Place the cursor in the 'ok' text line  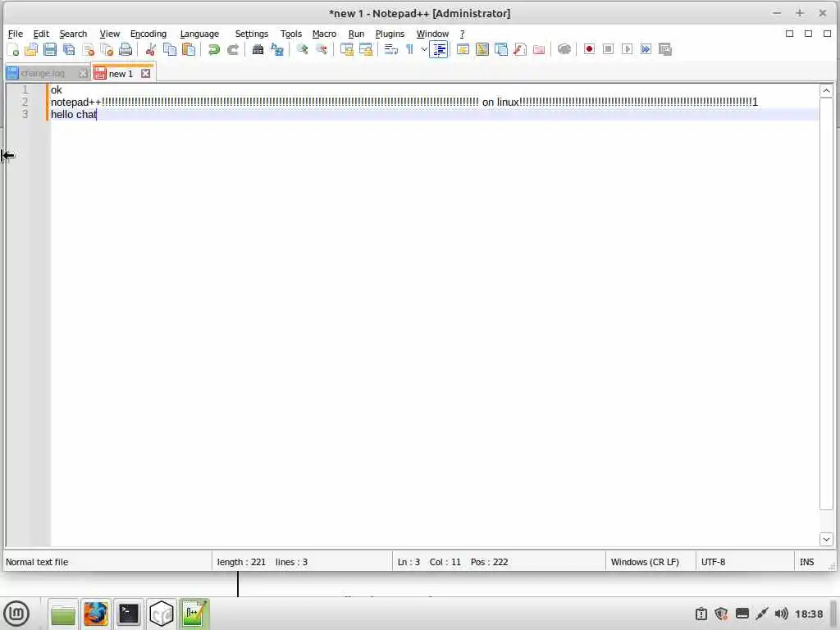point(57,90)
